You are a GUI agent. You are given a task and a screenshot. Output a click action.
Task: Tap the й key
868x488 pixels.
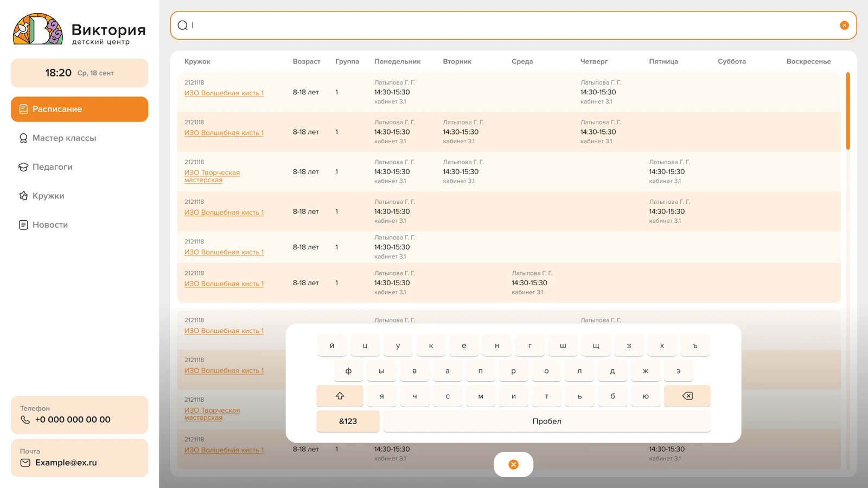(x=332, y=345)
